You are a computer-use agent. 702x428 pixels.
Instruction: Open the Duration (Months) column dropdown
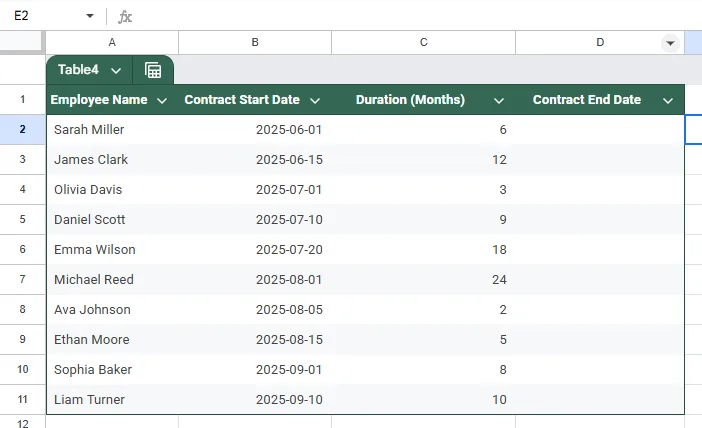(499, 100)
